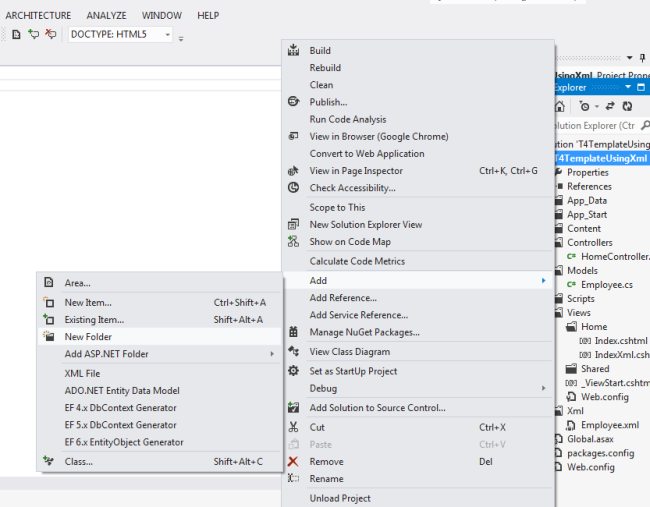Click the Sync with Active Document icon
The image size is (650, 507).
click(x=610, y=106)
